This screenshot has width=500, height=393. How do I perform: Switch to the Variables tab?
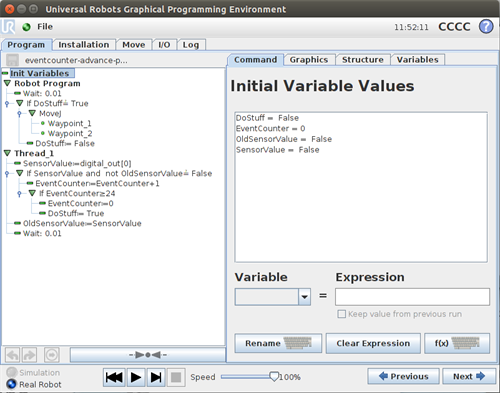coord(417,60)
